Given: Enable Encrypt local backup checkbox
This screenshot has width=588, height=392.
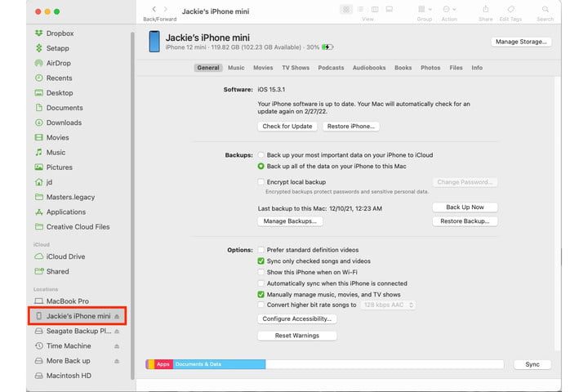Looking at the screenshot, I should (x=261, y=182).
